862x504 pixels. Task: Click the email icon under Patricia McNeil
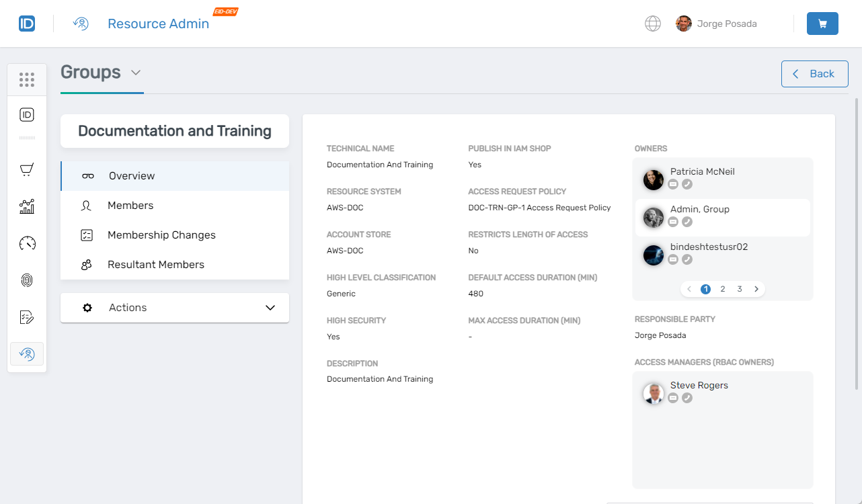pyautogui.click(x=673, y=184)
